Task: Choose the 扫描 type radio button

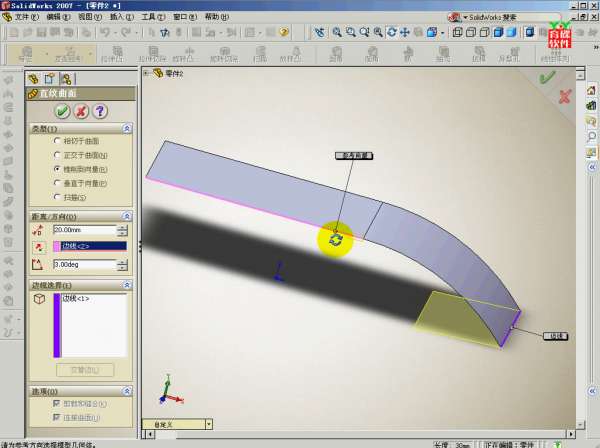Action: 57,197
